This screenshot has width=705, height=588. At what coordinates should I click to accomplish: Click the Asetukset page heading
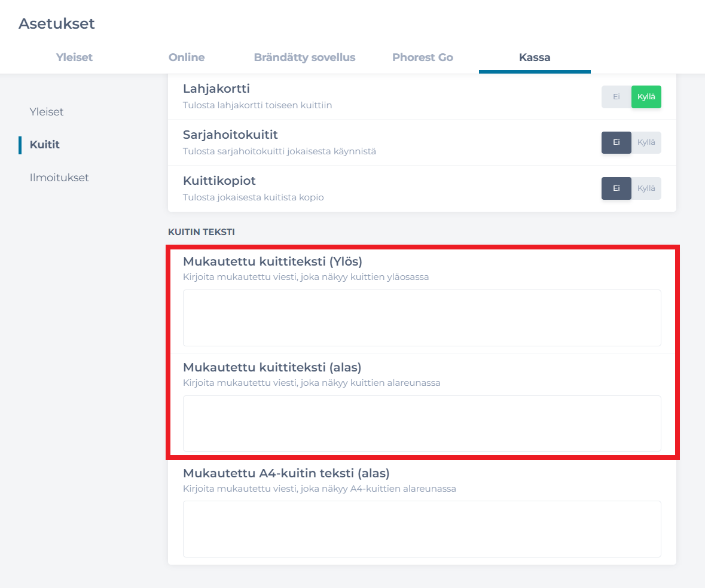pos(57,24)
